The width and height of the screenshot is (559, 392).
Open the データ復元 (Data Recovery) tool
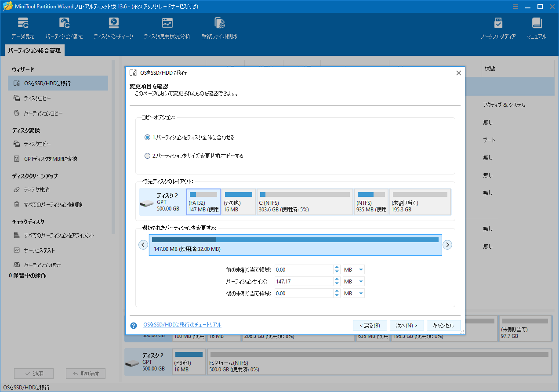click(x=23, y=26)
